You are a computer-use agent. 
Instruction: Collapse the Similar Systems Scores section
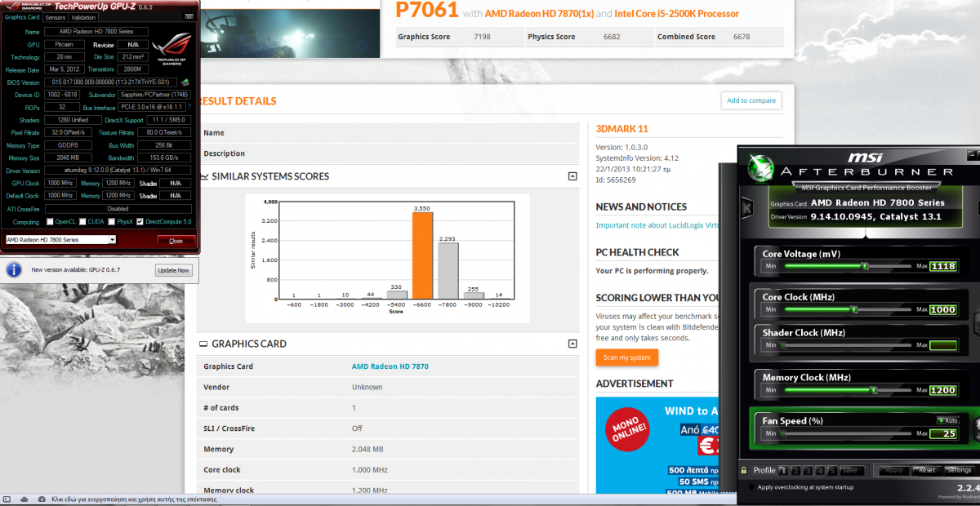pos(572,176)
